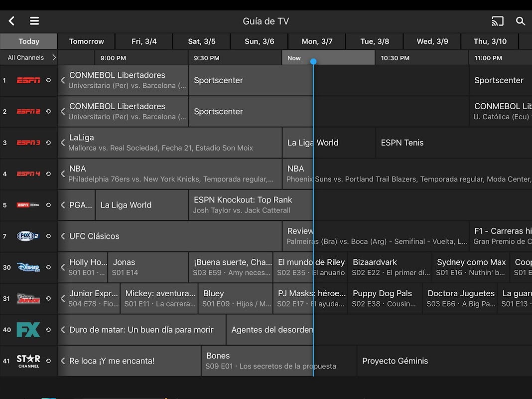Tap the left chevron beside UFC Clásicos

pyautogui.click(x=63, y=236)
